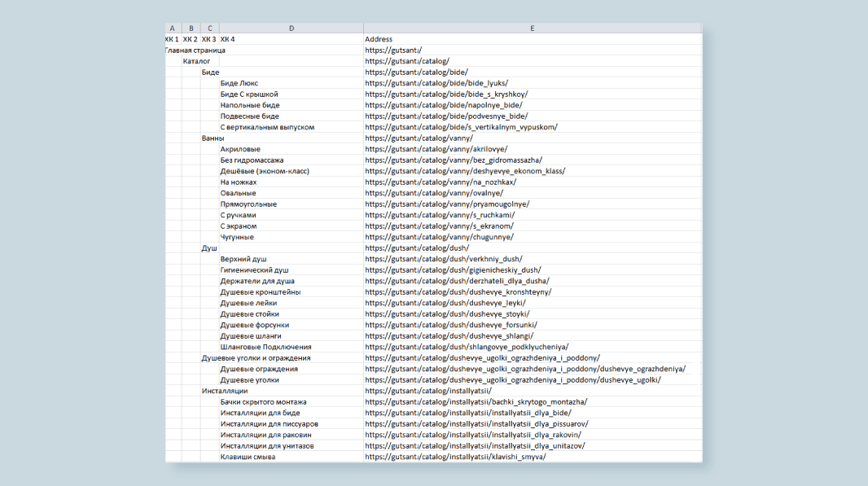Viewport: 868px width, 486px height.
Task: Select column C header
Action: tap(210, 28)
